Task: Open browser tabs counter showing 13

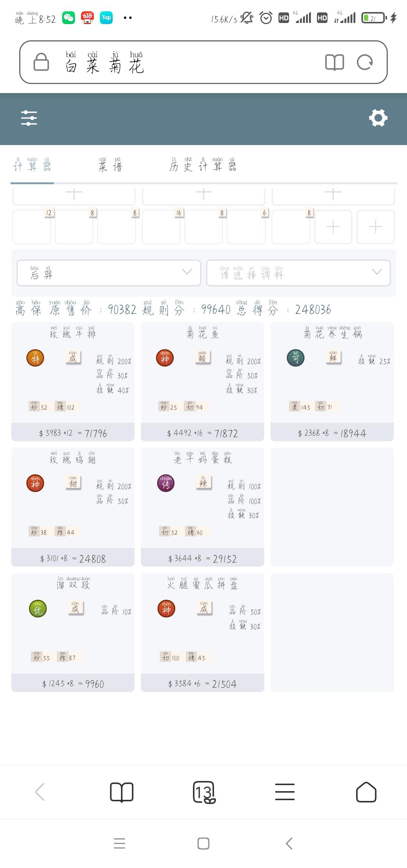Action: (204, 792)
